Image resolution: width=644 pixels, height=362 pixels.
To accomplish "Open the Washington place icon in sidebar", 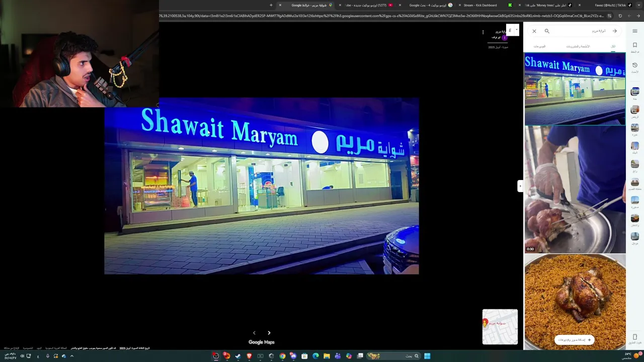I will point(635,219).
